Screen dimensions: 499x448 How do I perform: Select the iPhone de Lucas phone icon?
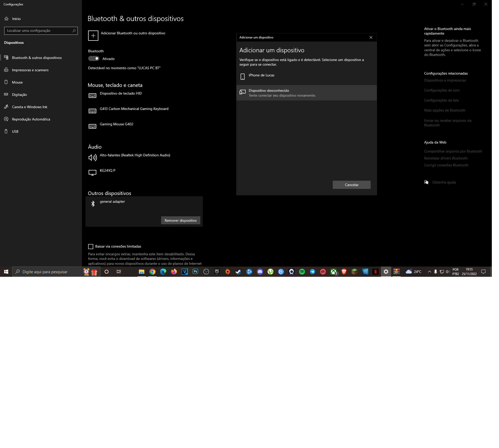tap(243, 76)
